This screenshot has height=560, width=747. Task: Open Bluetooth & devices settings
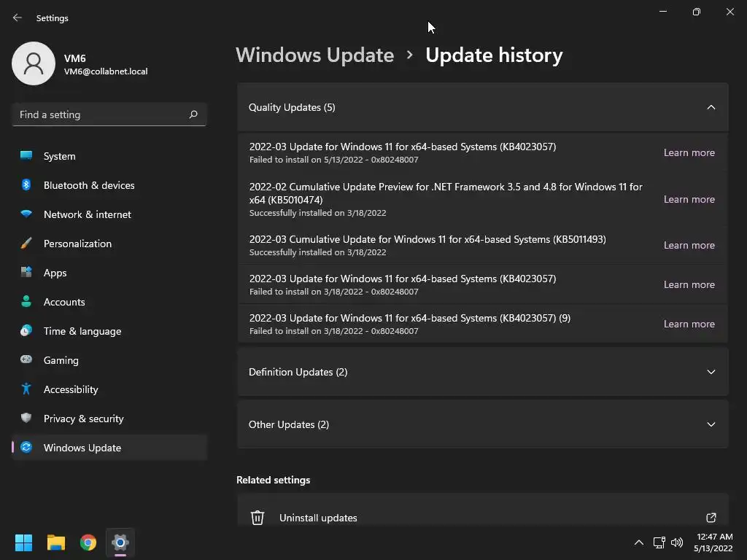tap(89, 185)
